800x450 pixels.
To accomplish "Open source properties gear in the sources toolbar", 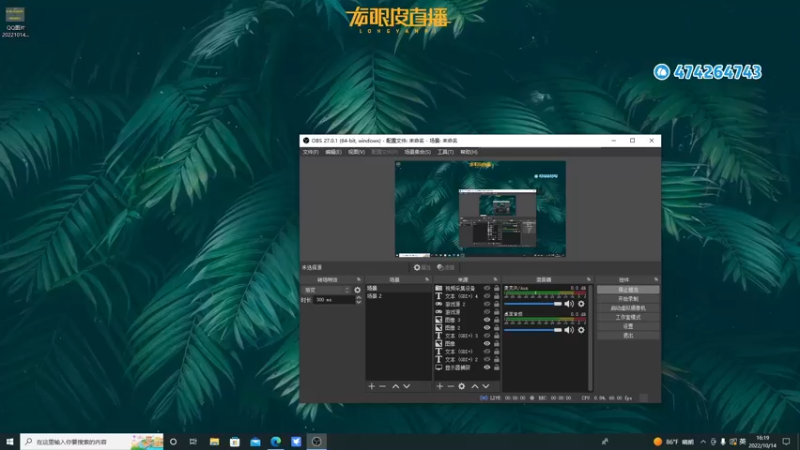I will 462,386.
